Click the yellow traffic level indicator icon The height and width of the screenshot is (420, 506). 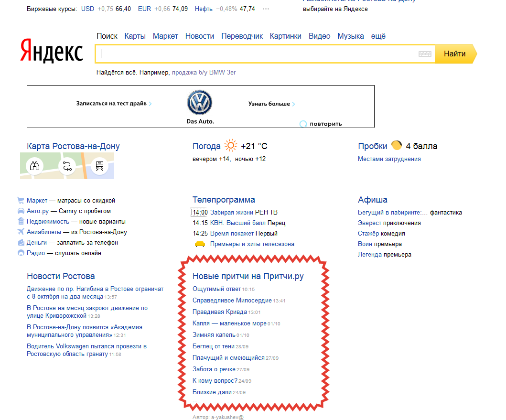click(397, 145)
